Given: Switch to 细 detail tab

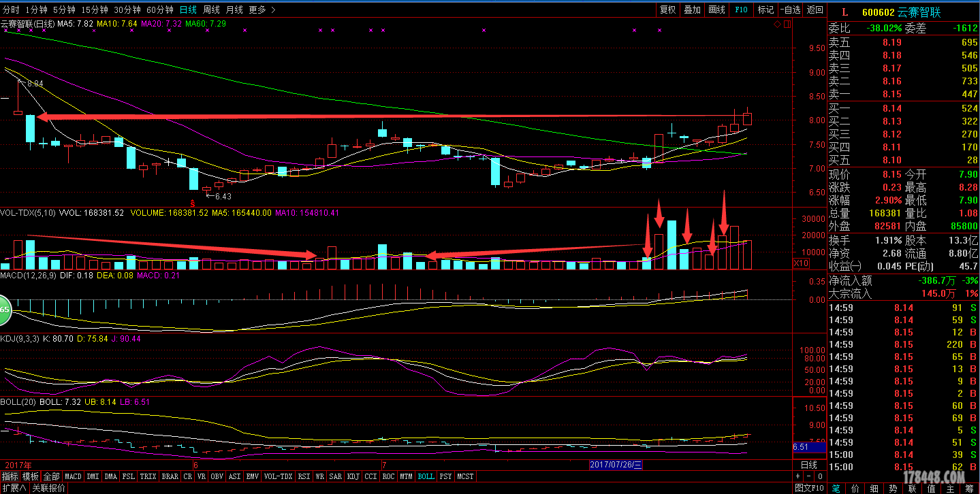Looking at the screenshot, I should click(x=874, y=489).
